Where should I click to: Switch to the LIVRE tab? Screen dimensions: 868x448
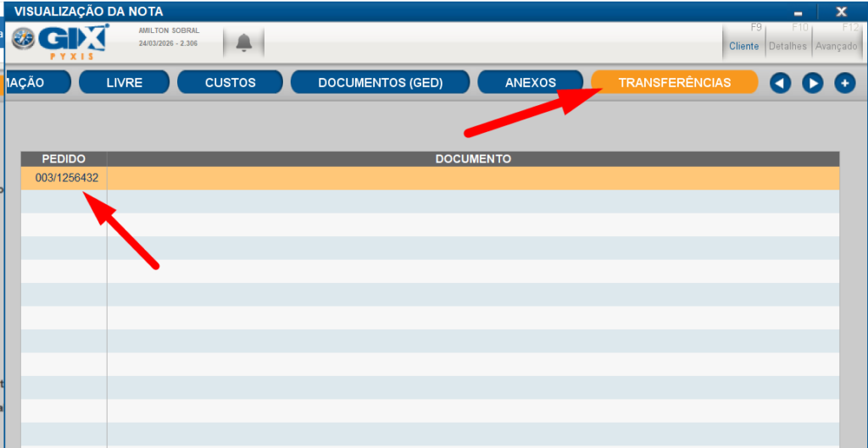point(124,83)
